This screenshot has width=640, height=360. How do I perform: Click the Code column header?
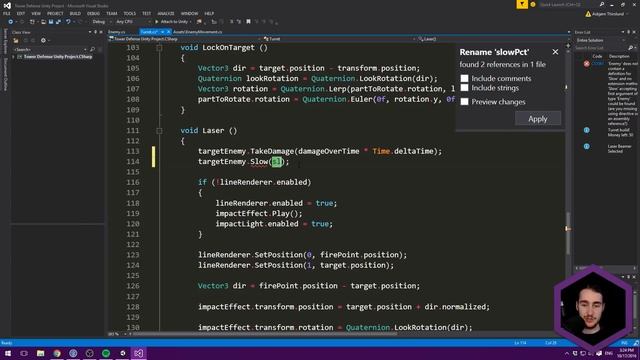coord(597,56)
